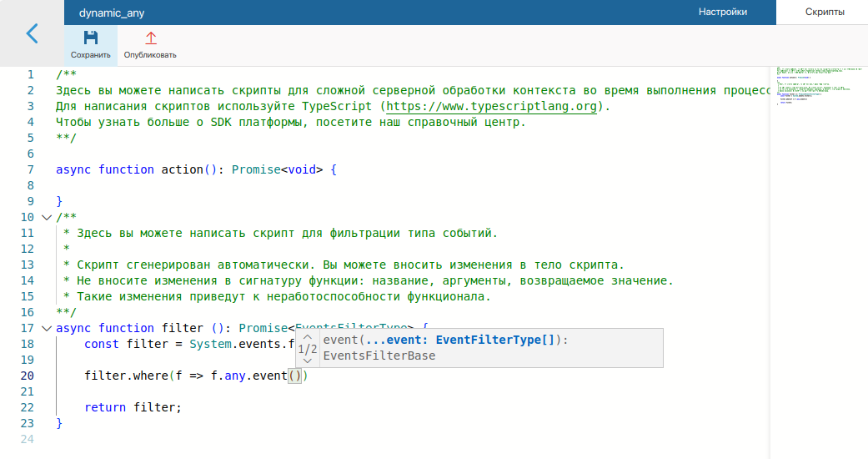
Task: Place cursor inside event() parentheses
Action: (299, 376)
